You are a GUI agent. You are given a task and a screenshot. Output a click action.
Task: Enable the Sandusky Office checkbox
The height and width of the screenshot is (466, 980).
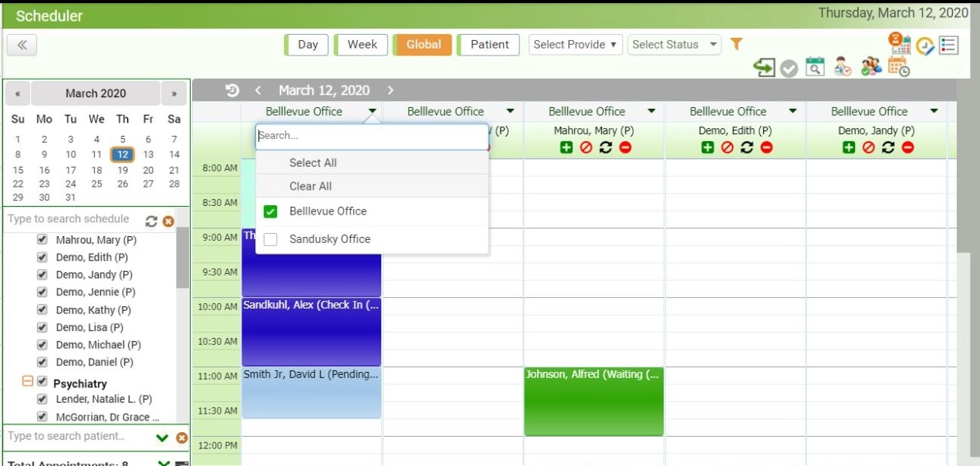pyautogui.click(x=271, y=238)
